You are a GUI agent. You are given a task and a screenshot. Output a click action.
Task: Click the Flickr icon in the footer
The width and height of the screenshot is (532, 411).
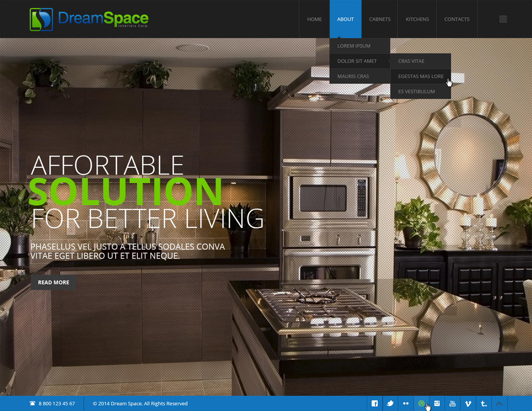coord(406,403)
